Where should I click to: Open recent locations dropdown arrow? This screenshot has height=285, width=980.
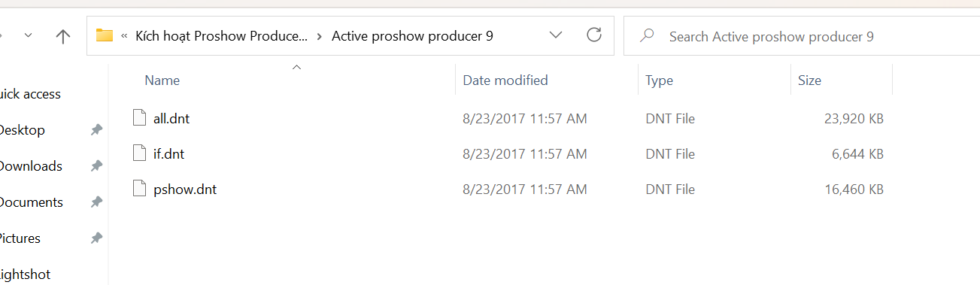[x=29, y=35]
